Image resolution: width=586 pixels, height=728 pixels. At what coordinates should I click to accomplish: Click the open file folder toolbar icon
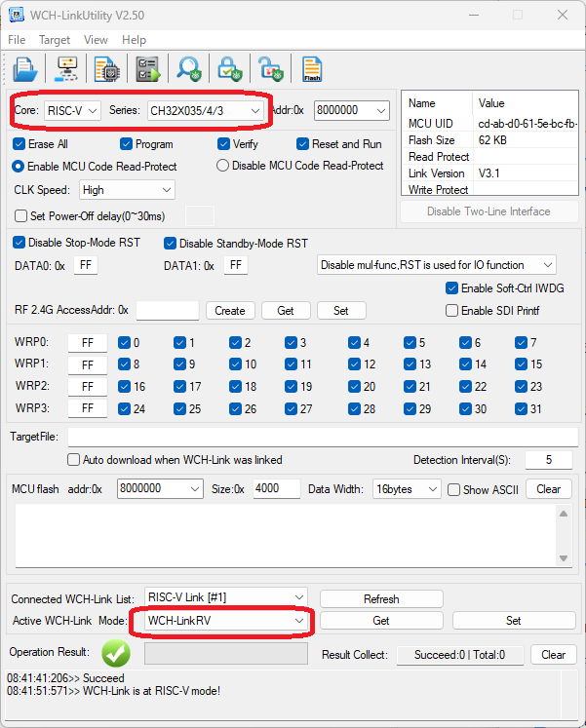point(25,69)
